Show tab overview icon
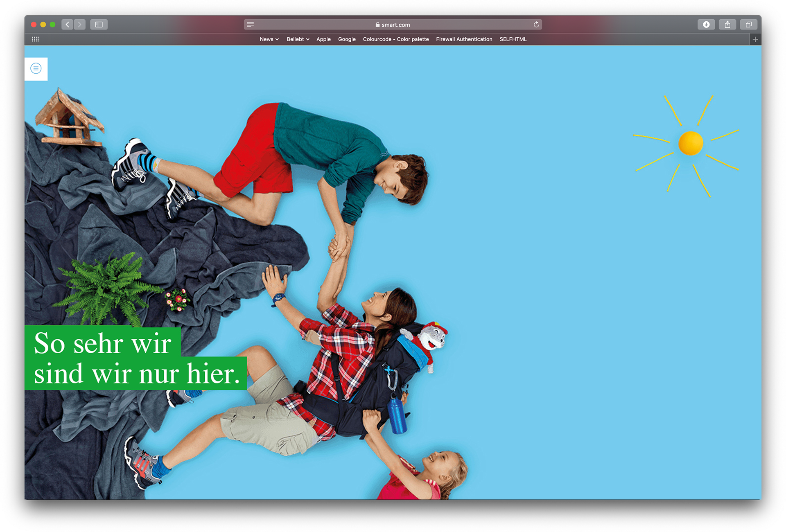Screen dimensions: 786x532 coord(748,25)
